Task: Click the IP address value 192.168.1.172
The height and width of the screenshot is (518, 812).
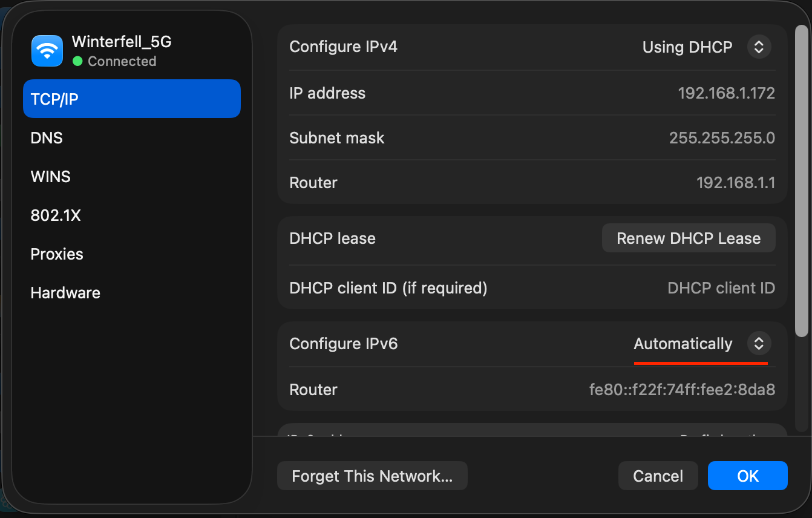Action: point(726,93)
